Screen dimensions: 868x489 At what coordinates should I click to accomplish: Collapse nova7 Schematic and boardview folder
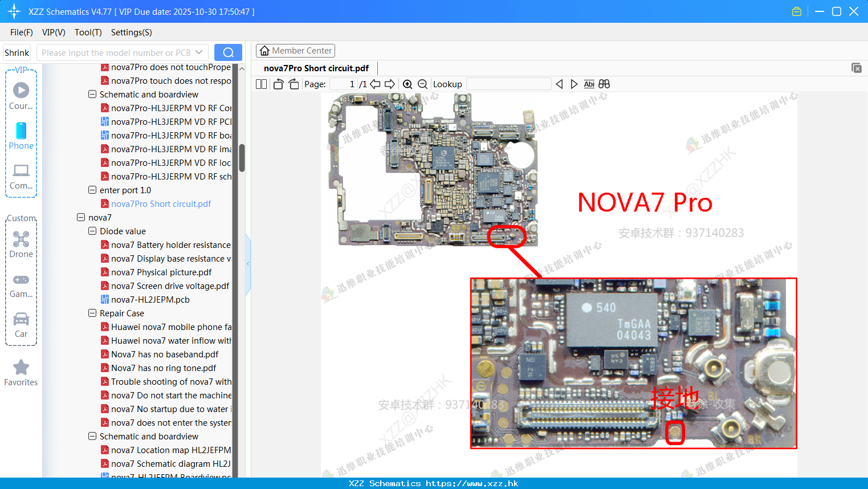[x=92, y=437]
